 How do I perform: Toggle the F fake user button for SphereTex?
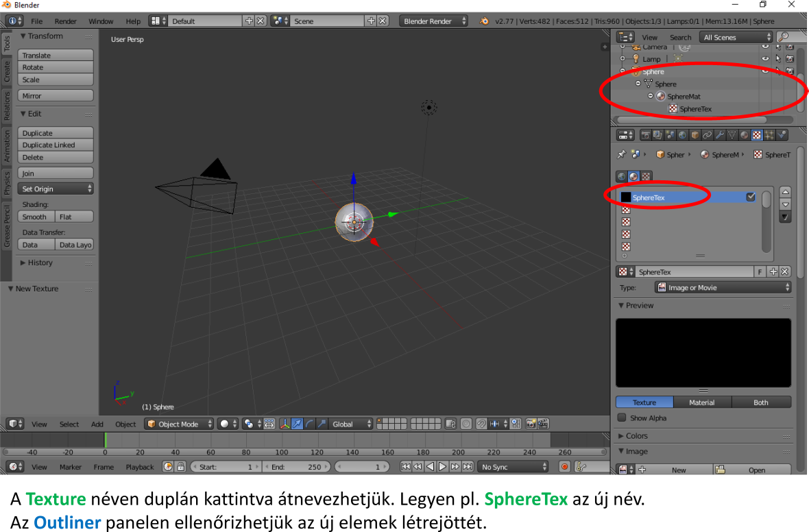click(760, 272)
